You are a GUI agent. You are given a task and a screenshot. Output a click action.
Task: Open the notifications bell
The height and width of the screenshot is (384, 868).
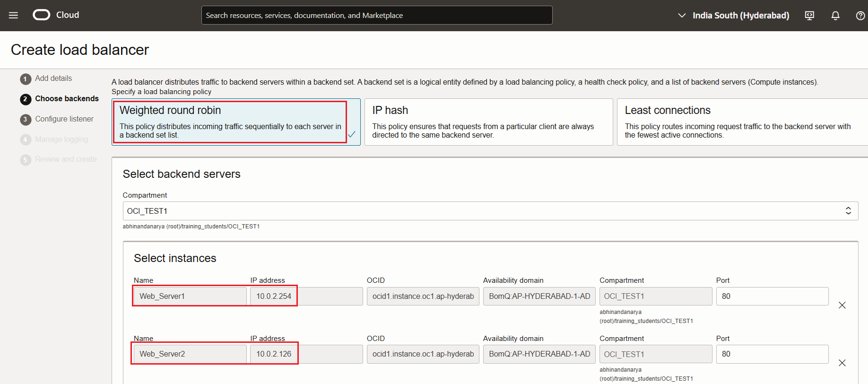pyautogui.click(x=835, y=16)
